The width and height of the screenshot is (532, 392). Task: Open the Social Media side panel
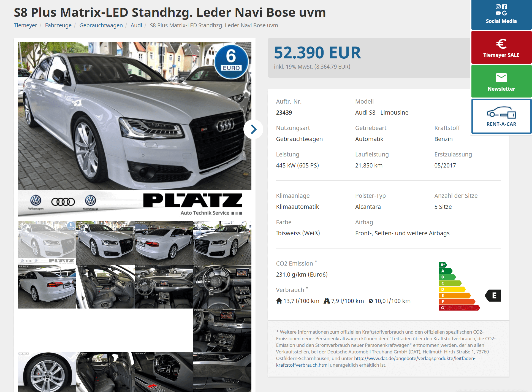pyautogui.click(x=501, y=14)
